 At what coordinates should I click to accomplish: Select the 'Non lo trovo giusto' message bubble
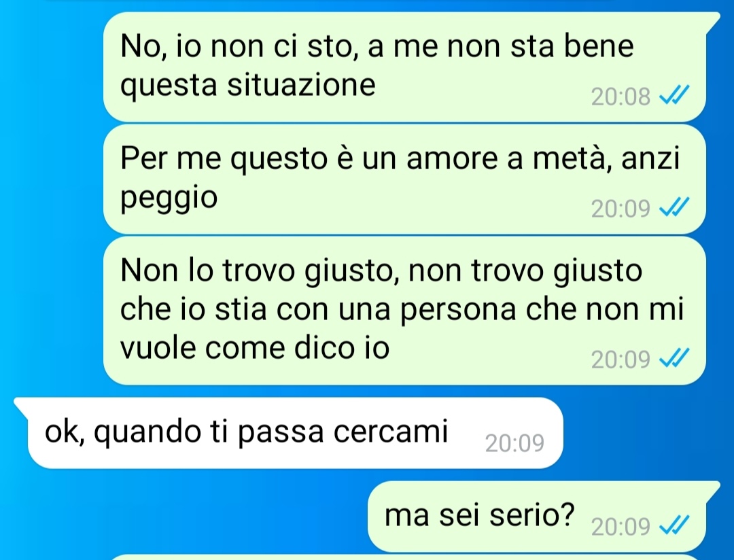click(x=404, y=311)
